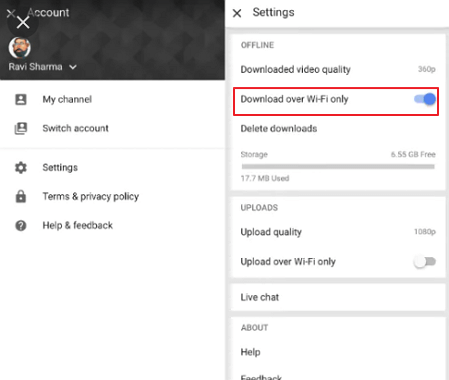449x380 pixels.
Task: Click the Settings gear icon
Action: click(21, 167)
